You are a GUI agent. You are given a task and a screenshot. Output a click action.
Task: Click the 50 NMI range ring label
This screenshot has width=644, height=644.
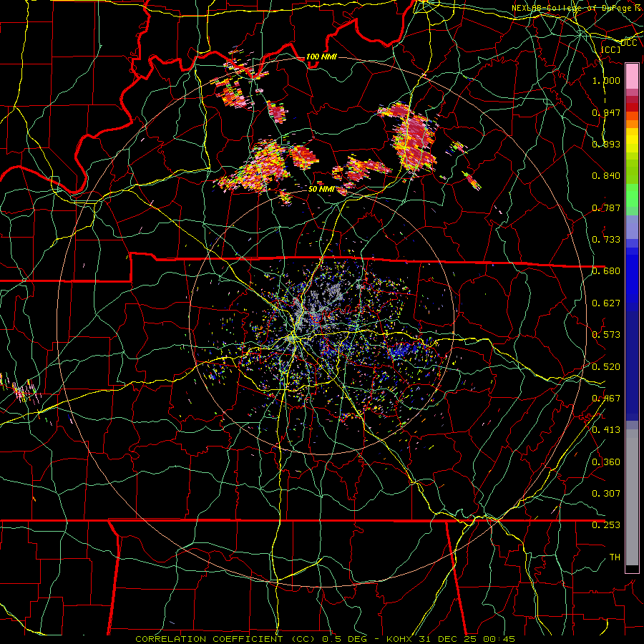click(321, 189)
